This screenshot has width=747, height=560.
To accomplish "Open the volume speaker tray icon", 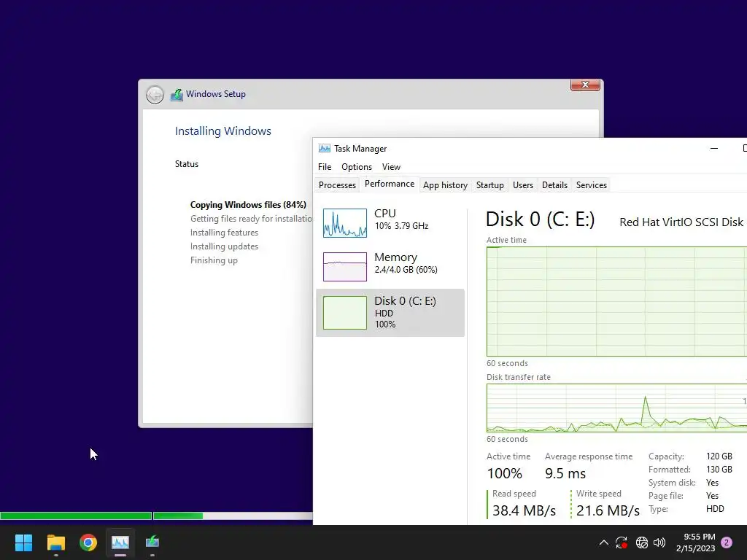I will coord(659,542).
